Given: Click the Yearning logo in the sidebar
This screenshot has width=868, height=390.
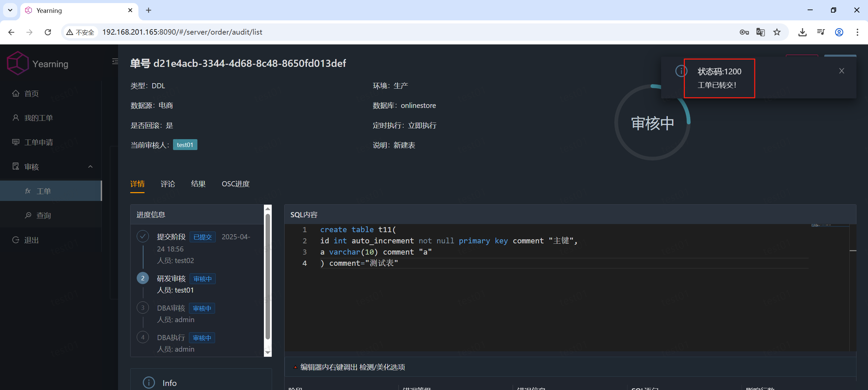Looking at the screenshot, I should (37, 63).
